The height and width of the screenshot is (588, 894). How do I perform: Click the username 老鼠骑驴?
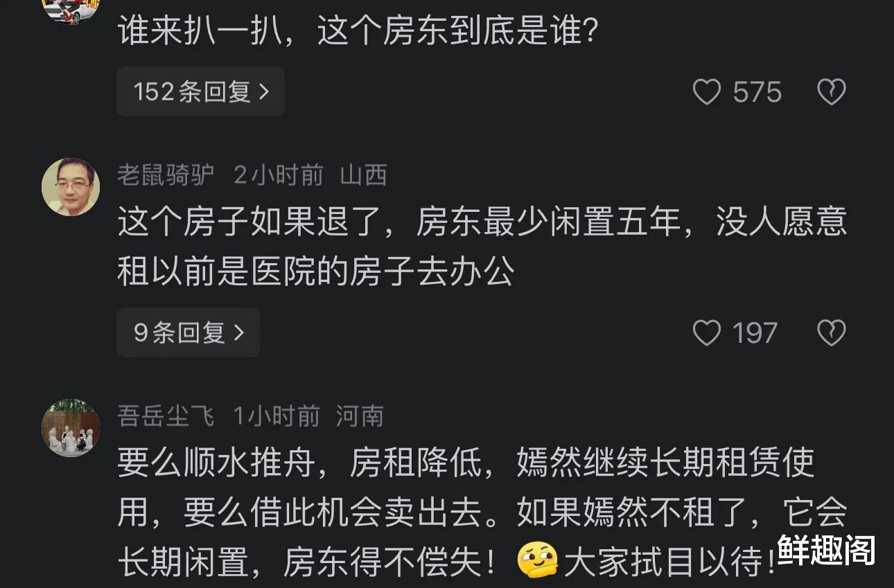coord(166,176)
